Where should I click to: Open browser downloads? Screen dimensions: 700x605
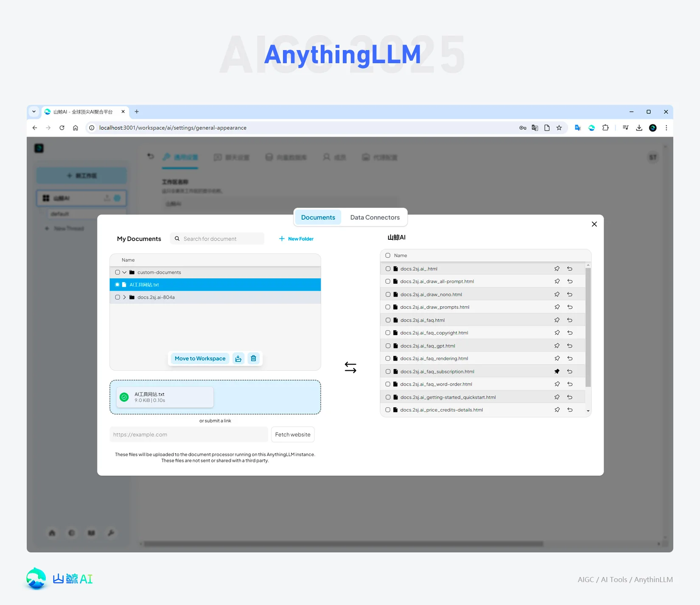pyautogui.click(x=639, y=128)
